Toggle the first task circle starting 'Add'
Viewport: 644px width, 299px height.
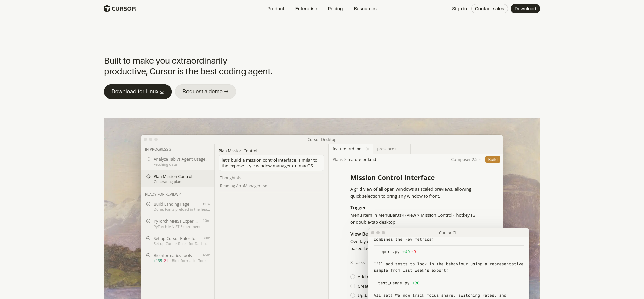[x=353, y=277]
